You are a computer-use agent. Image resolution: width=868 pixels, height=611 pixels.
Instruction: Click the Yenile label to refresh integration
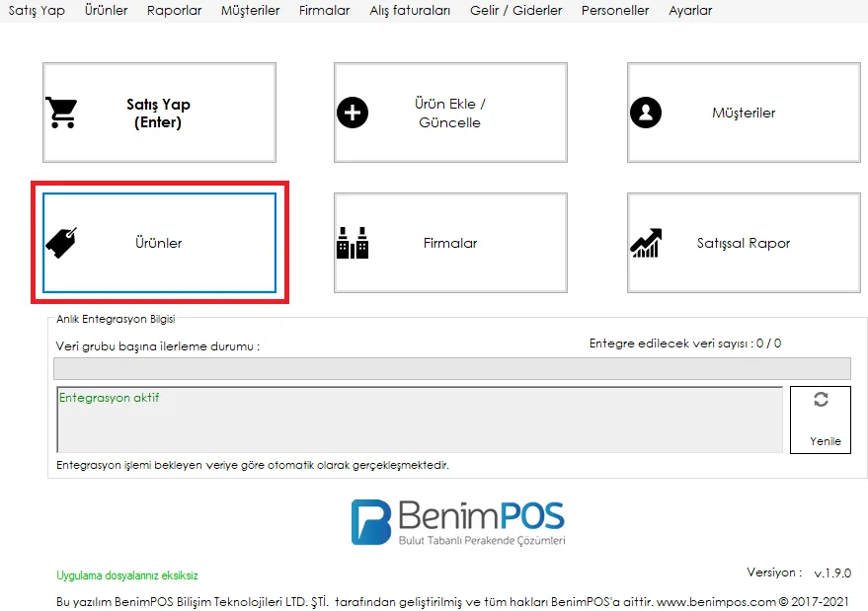click(826, 441)
